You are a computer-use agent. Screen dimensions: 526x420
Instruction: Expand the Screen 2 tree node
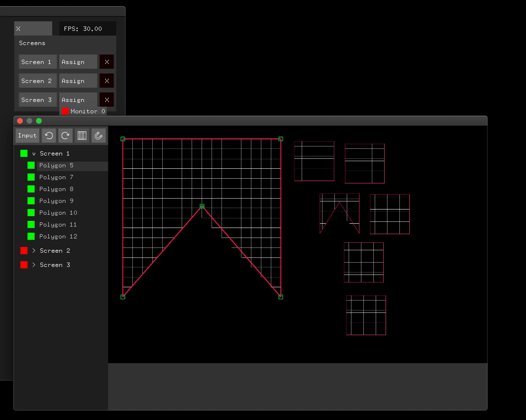tap(34, 251)
